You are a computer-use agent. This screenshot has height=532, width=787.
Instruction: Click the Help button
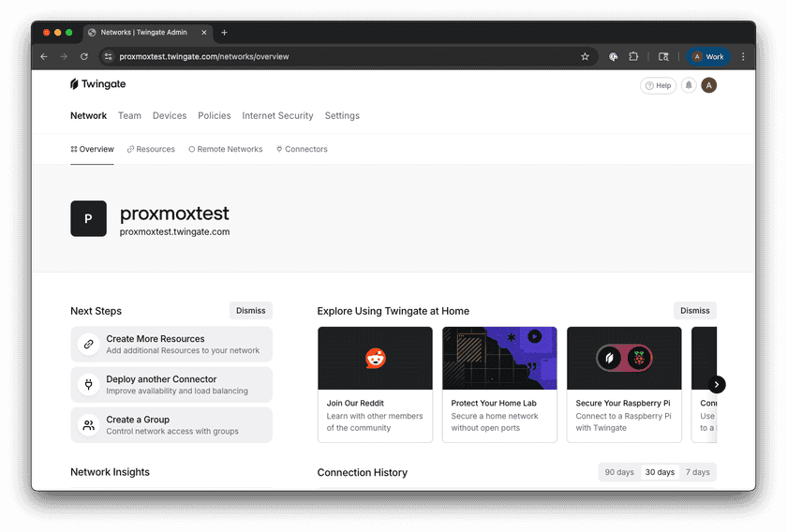pyautogui.click(x=658, y=85)
